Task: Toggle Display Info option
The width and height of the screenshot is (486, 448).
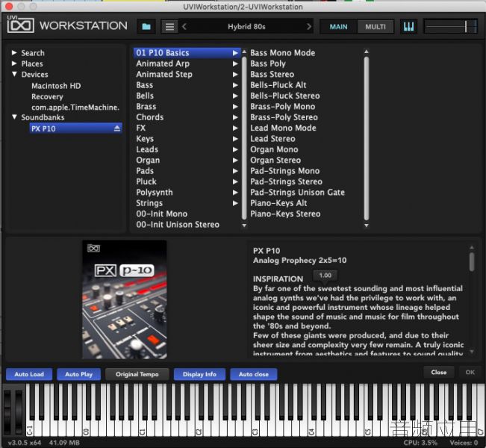Action: point(199,374)
